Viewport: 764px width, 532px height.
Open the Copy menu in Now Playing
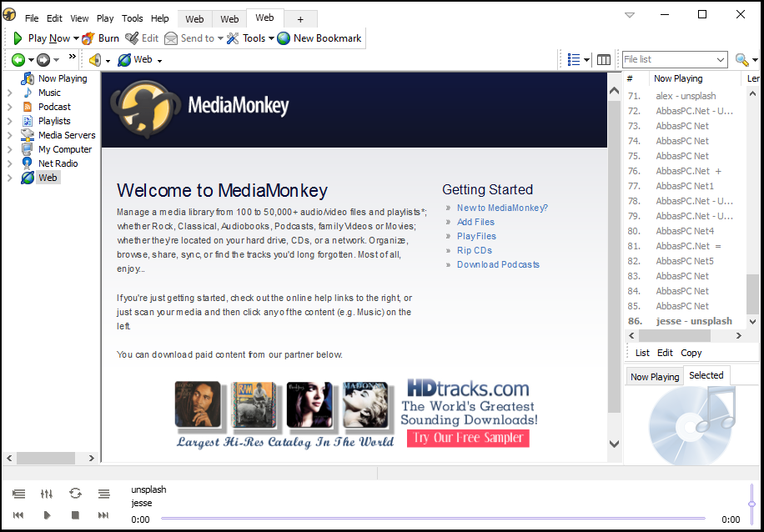point(691,353)
